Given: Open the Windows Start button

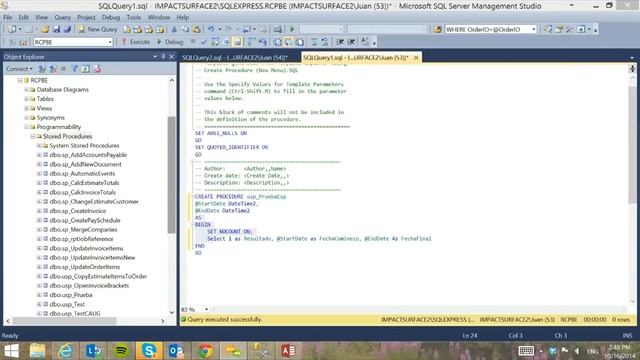Looking at the screenshot, I should click(x=11, y=351).
